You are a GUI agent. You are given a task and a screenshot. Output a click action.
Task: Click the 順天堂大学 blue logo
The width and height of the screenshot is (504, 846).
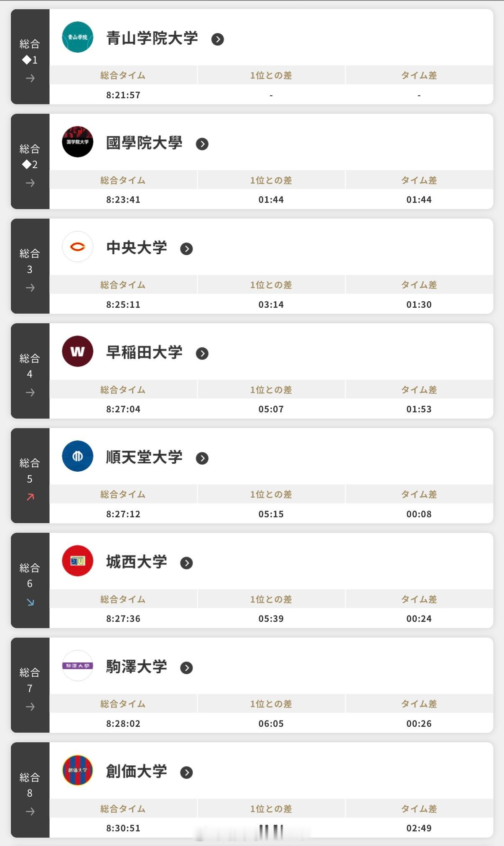click(x=77, y=456)
